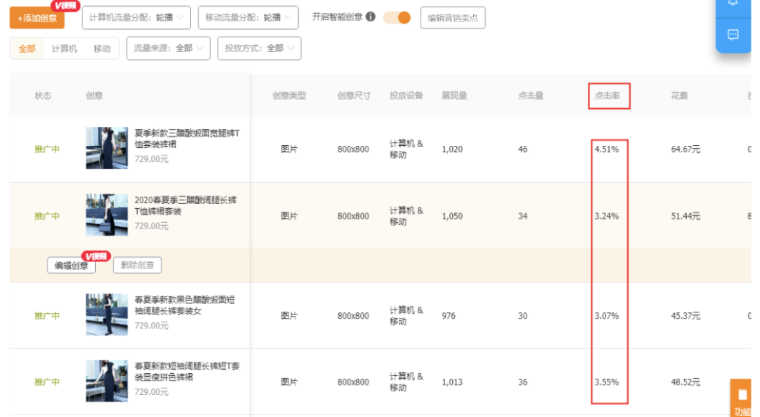Image resolution: width=760 pixels, height=417 pixels.
Task: Click the 51.44元 spend value
Action: coord(685,216)
